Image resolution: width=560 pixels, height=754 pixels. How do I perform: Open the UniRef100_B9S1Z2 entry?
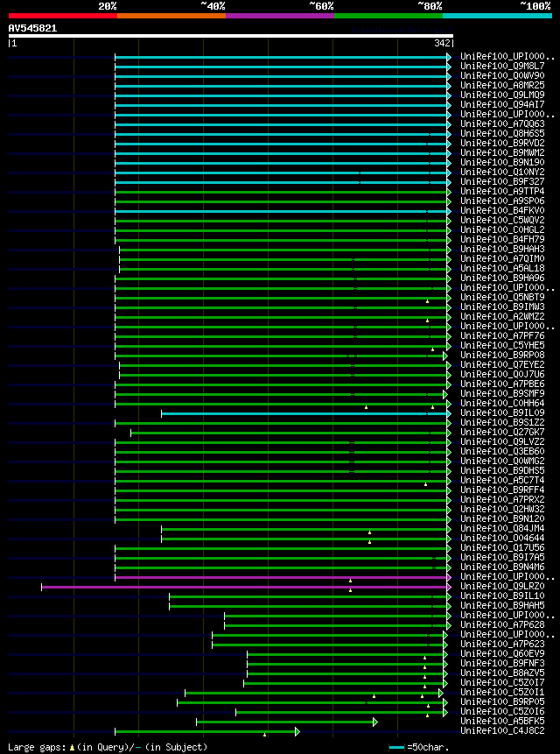pos(502,422)
